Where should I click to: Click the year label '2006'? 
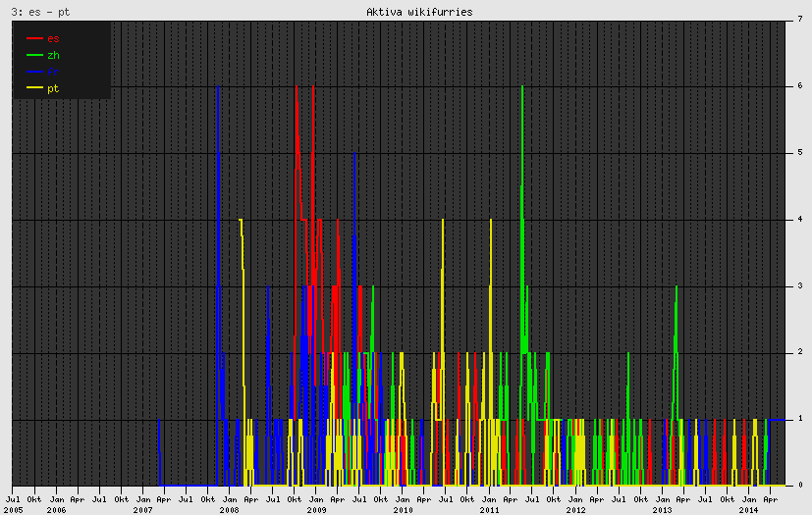56,510
